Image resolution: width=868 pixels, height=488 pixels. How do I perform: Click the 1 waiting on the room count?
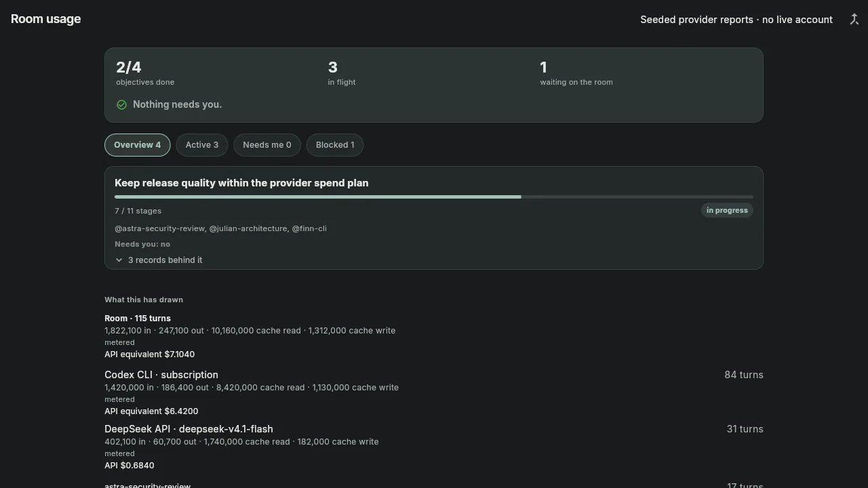(576, 73)
